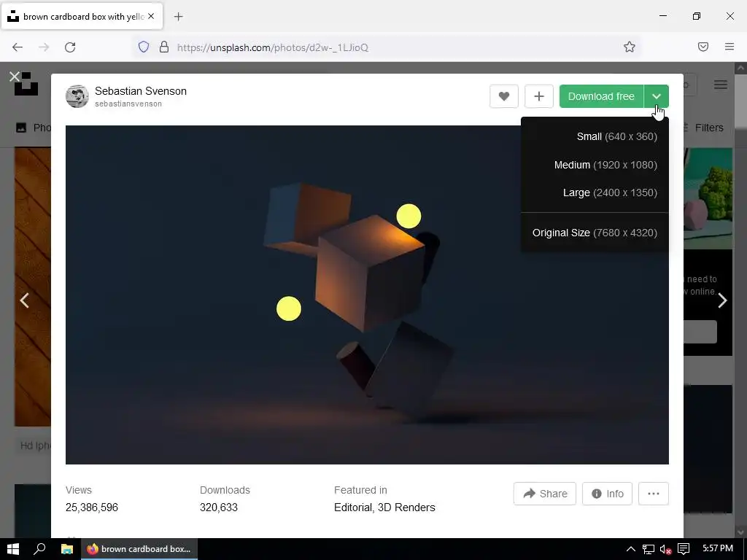Click the Share button
The width and height of the screenshot is (747, 560).
[x=544, y=494]
